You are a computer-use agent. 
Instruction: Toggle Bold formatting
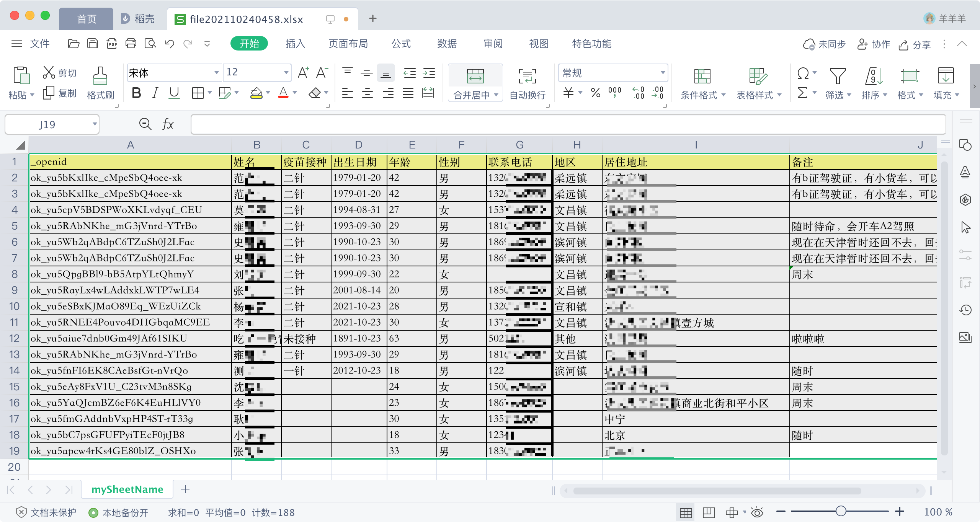pyautogui.click(x=136, y=93)
